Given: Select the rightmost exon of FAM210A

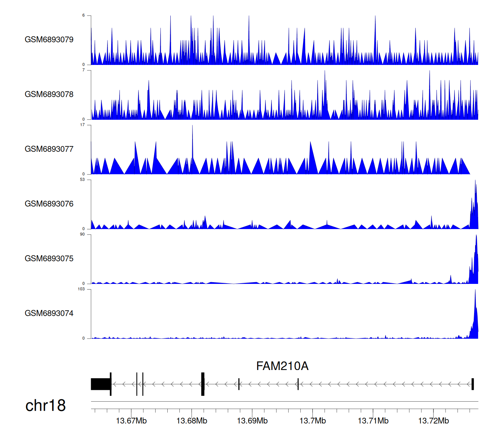Looking at the screenshot, I should tap(472, 384).
